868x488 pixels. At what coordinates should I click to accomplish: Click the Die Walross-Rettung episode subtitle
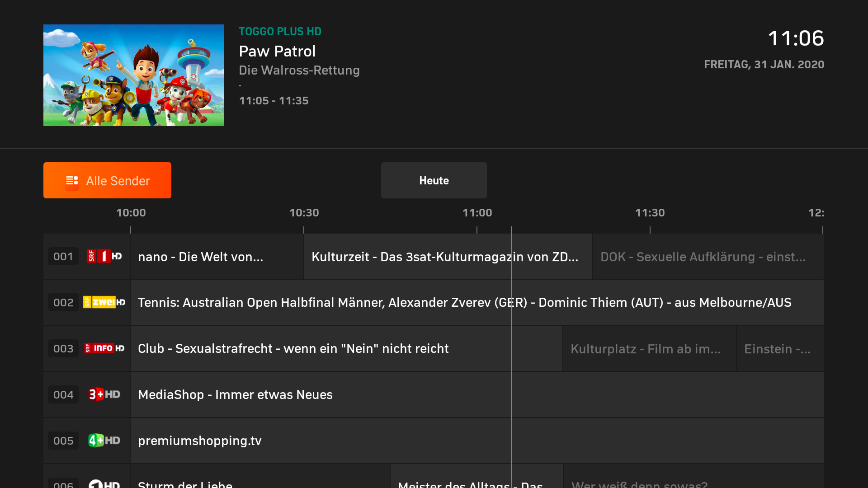coord(299,70)
